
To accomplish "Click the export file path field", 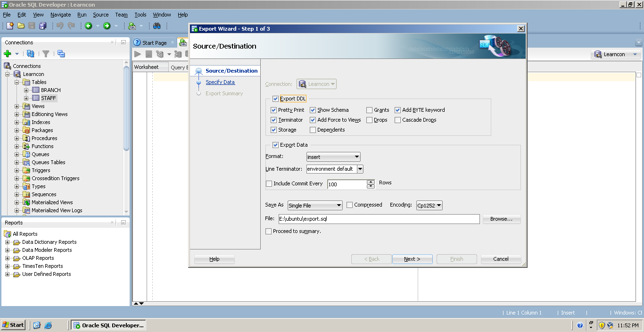I will click(x=379, y=219).
